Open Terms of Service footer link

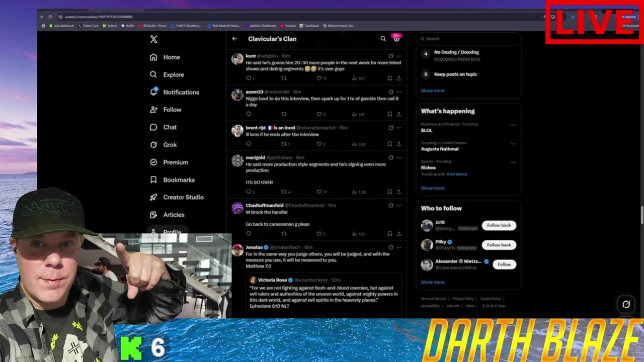433,299
